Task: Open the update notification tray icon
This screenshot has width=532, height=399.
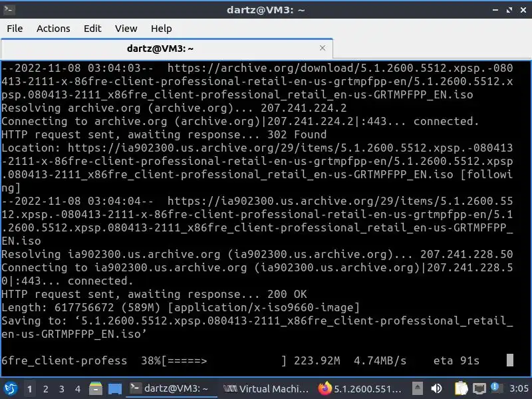Action: coord(495,387)
